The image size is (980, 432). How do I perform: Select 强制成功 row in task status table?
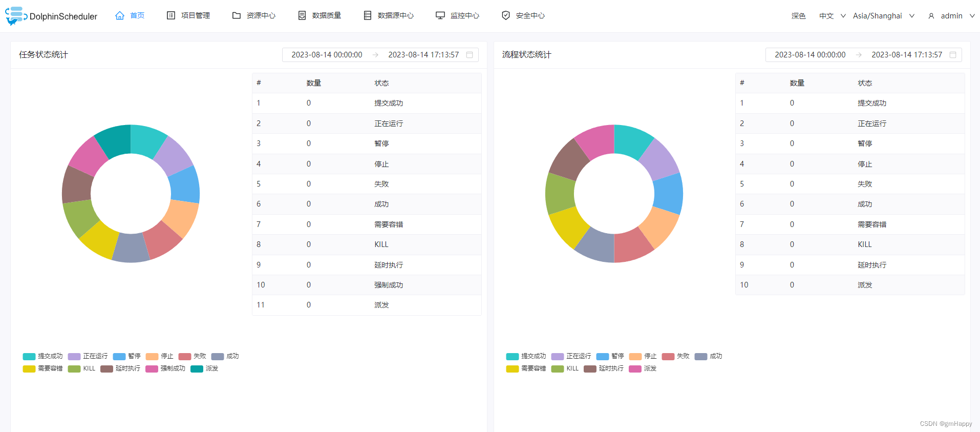pyautogui.click(x=367, y=285)
